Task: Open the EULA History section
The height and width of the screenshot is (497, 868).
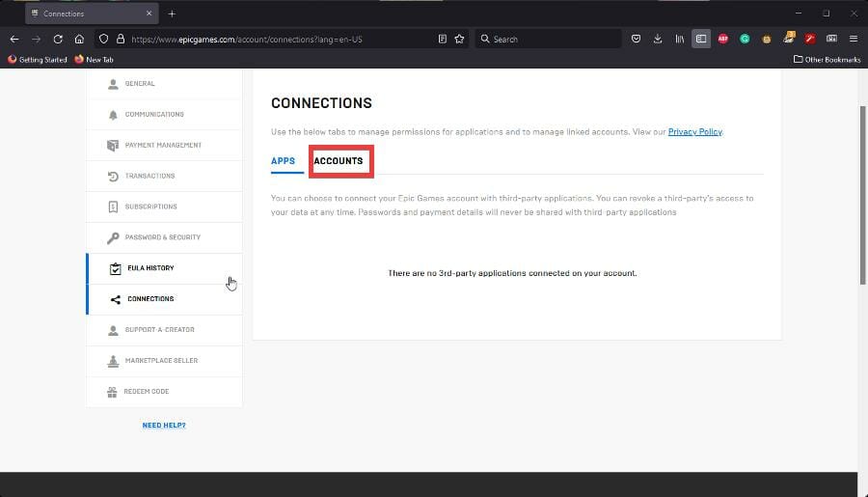Action: (x=164, y=268)
